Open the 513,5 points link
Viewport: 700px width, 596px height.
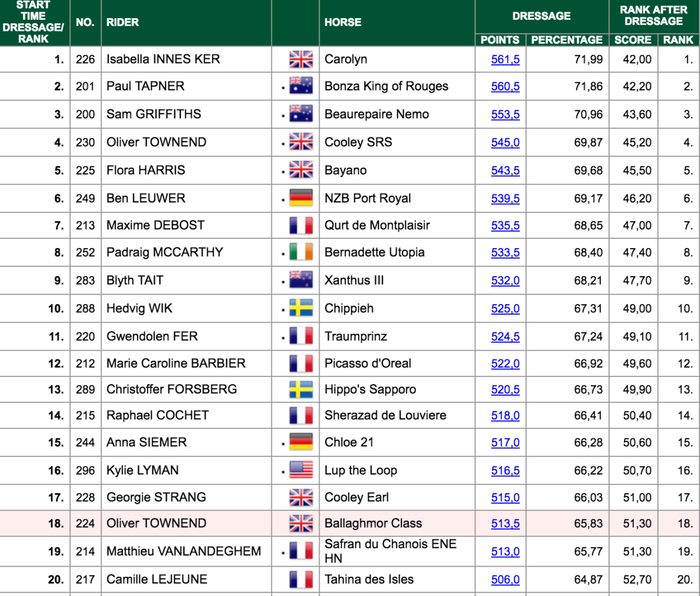505,524
